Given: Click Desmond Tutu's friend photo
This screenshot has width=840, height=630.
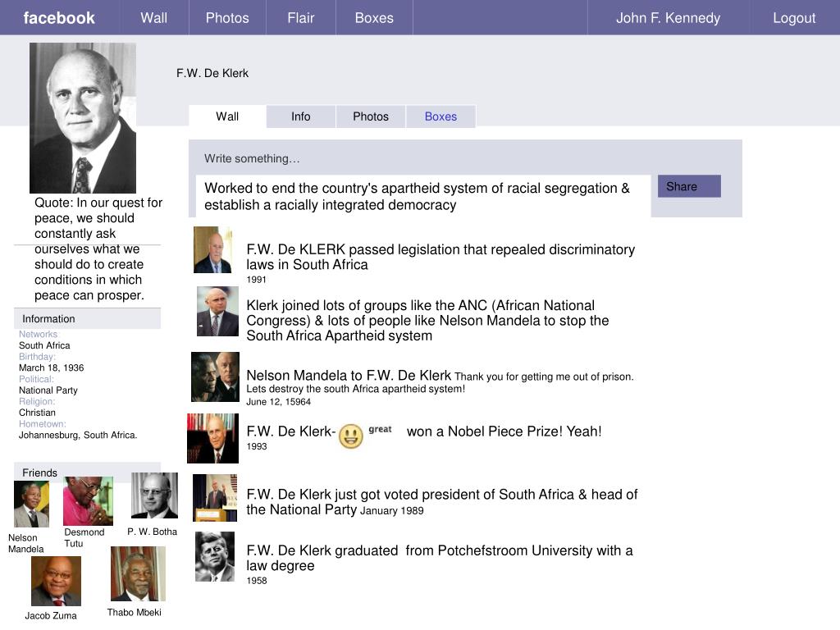Looking at the screenshot, I should point(88,501).
